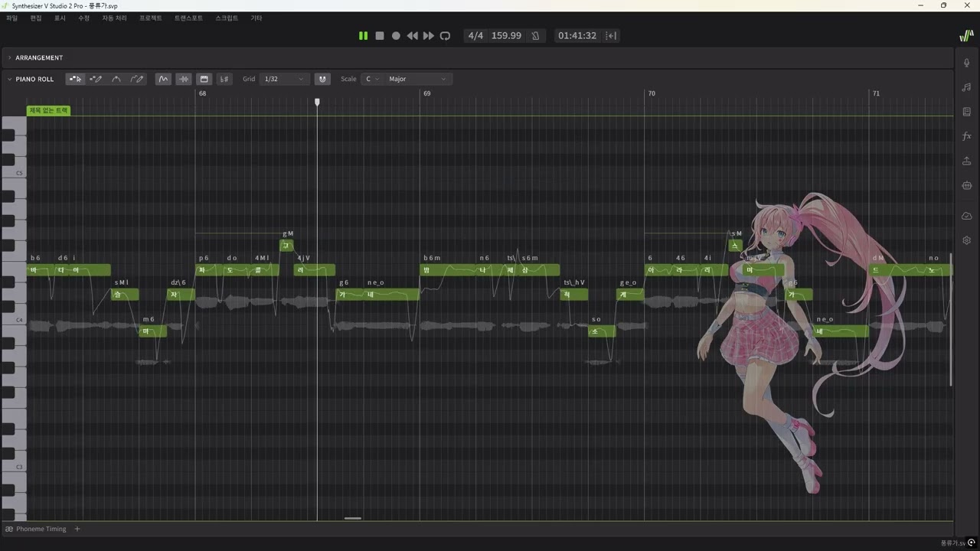Select the note pointer edit tool
Image resolution: width=980 pixels, height=551 pixels.
tap(75, 79)
